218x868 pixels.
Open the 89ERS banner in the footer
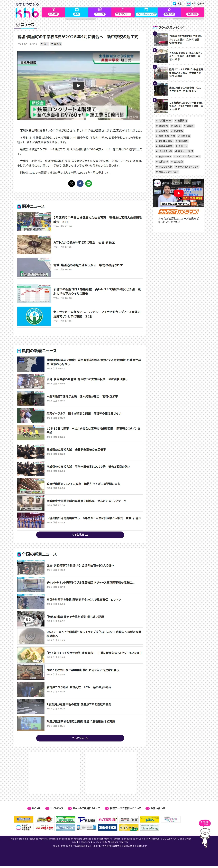click(x=44, y=819)
